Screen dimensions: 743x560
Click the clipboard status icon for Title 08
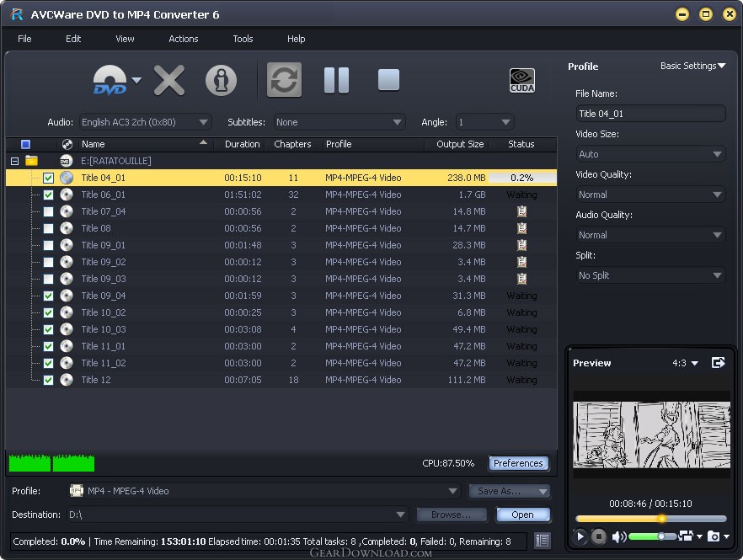(521, 228)
